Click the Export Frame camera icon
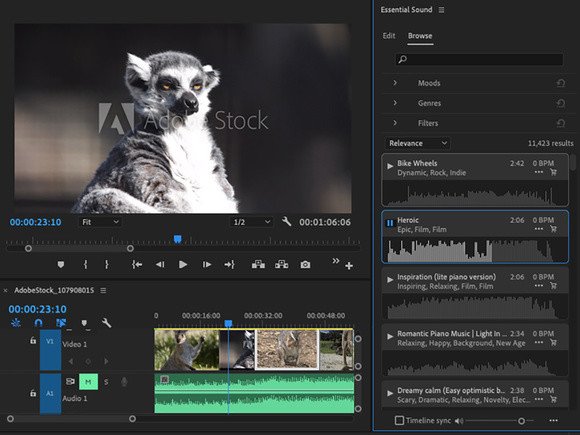Viewport: 580px width, 435px height. click(305, 264)
